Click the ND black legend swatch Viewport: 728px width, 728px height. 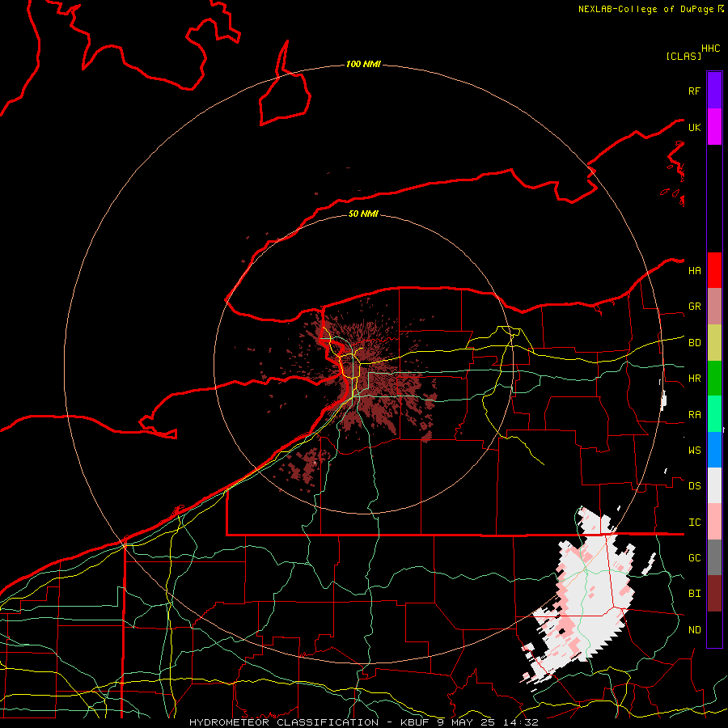(x=714, y=629)
